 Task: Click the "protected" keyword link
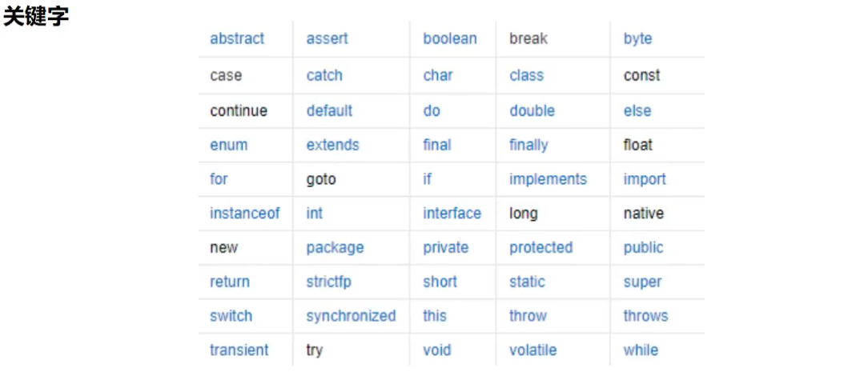pos(540,248)
